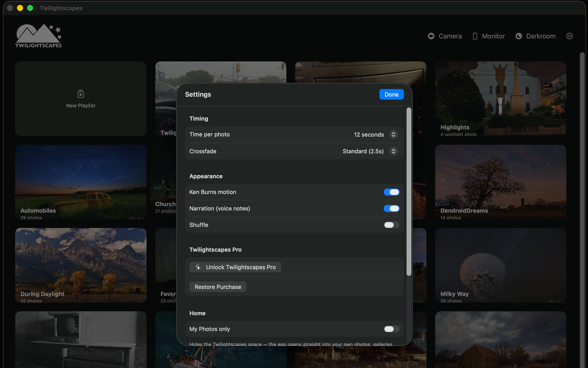Click the 'Appearance' section heading
Image resolution: width=588 pixels, height=368 pixels.
pos(206,176)
